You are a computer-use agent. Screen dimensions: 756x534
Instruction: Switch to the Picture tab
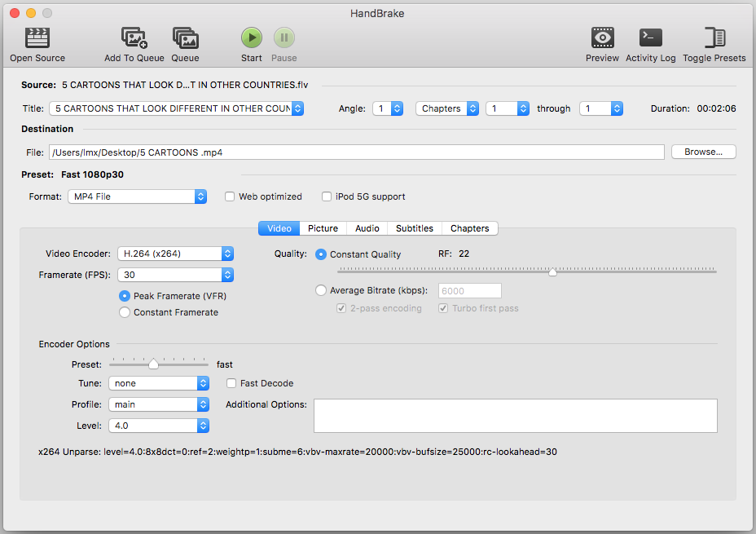[x=323, y=228]
